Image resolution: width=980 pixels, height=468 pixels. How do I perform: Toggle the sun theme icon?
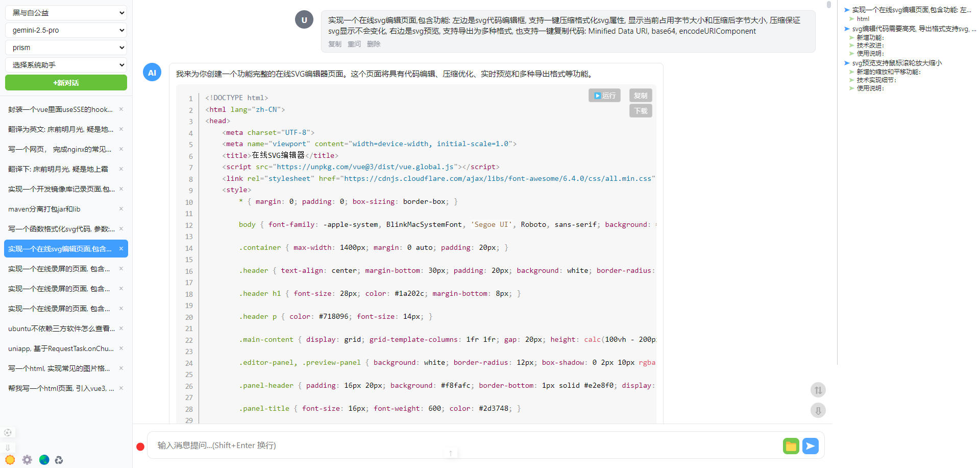pos(10,460)
